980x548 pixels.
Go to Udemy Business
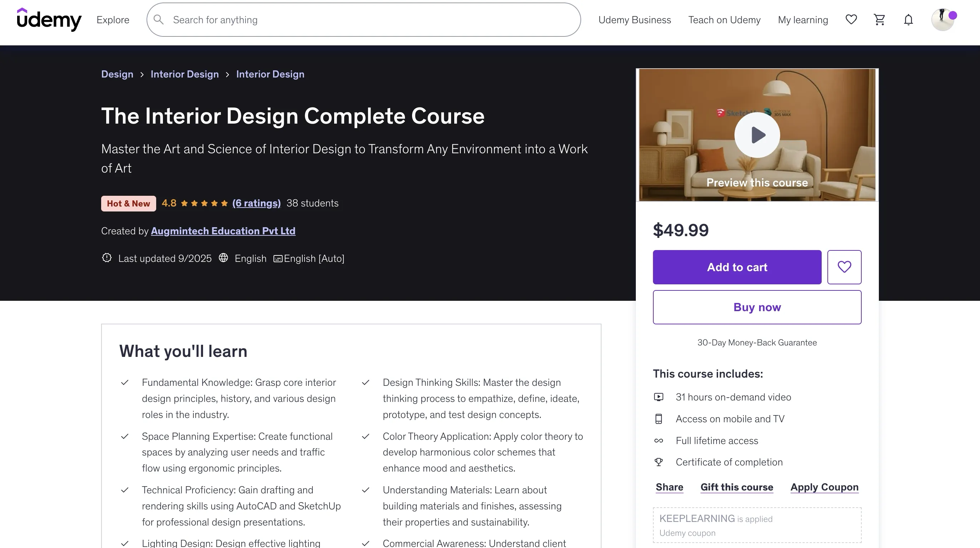[x=634, y=20]
